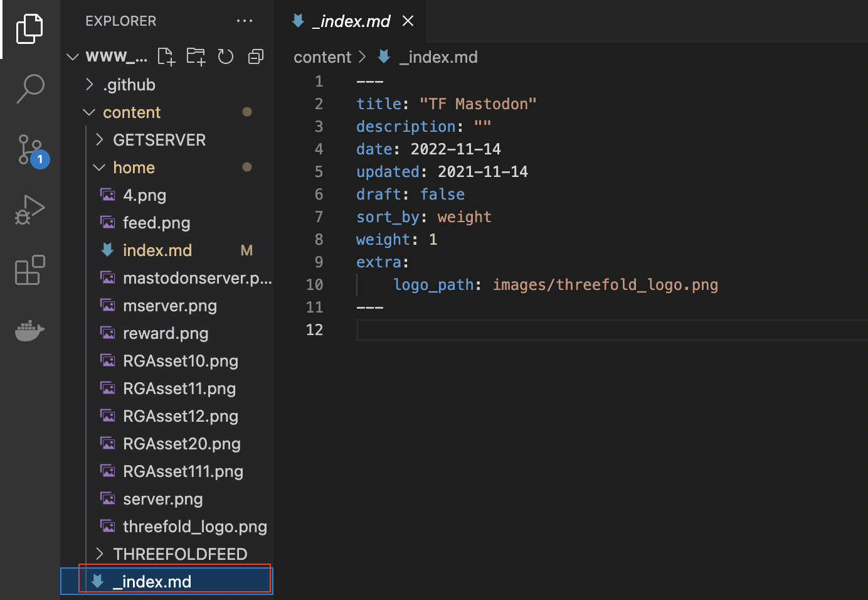Open the modified index.md file in home
This screenshot has height=600, width=868.
157,250
